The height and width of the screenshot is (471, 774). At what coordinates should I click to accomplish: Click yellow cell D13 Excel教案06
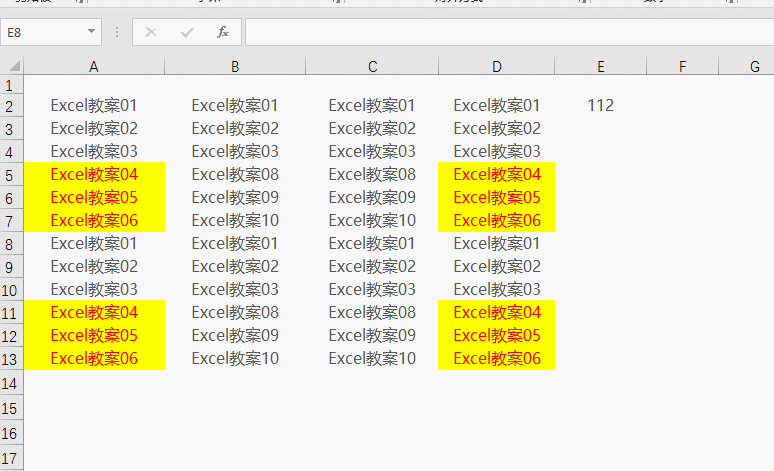pyautogui.click(x=497, y=358)
